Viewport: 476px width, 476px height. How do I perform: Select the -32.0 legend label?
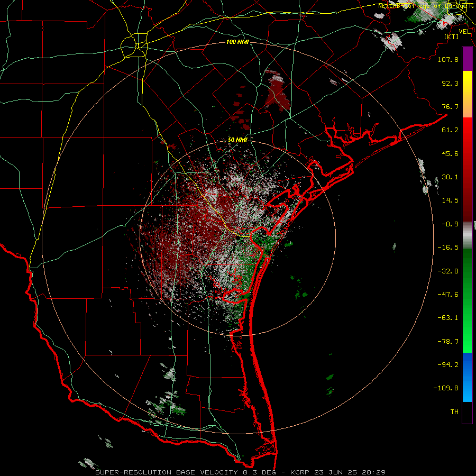448,271
